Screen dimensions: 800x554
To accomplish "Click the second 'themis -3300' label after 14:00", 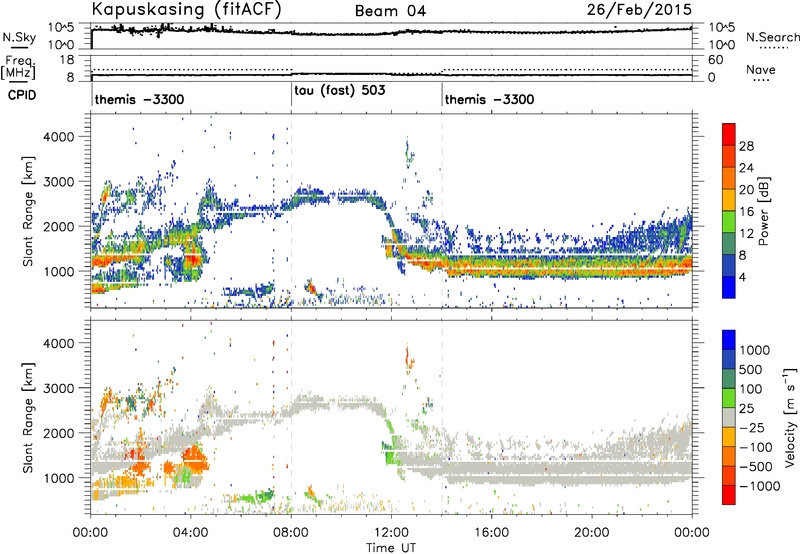I will tap(489, 99).
